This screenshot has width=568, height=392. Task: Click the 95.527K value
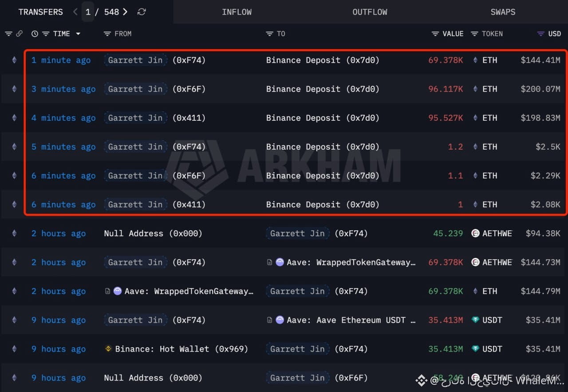coord(446,118)
